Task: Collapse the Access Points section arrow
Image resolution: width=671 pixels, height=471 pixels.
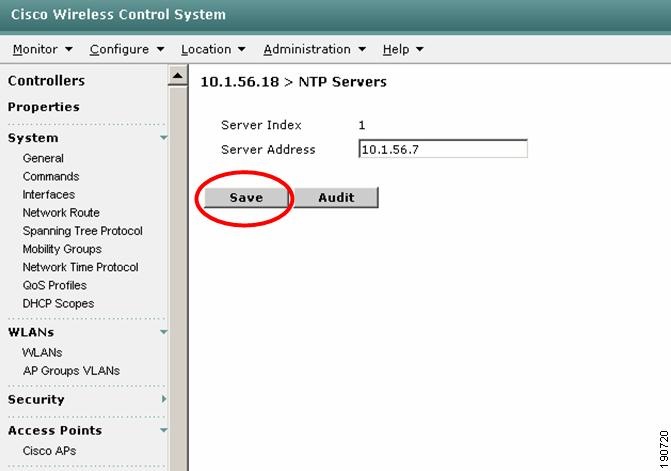Action: coord(163,430)
